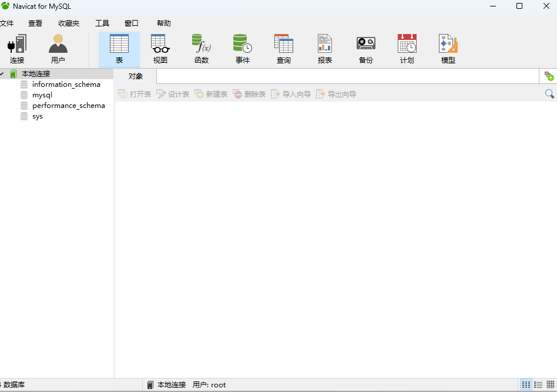Open the 窗口 window menu
Image resolution: width=557 pixels, height=392 pixels.
point(132,23)
